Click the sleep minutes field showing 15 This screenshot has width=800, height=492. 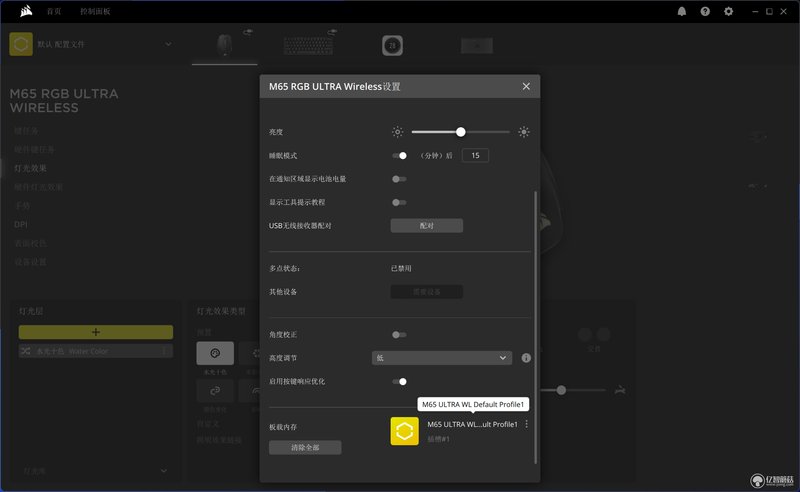coord(475,156)
